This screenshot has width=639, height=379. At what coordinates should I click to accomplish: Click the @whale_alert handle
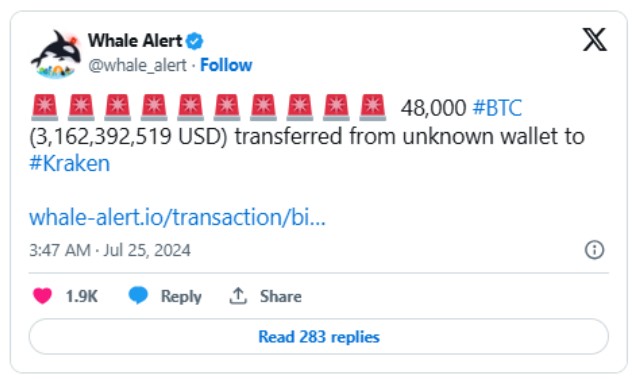coord(137,65)
